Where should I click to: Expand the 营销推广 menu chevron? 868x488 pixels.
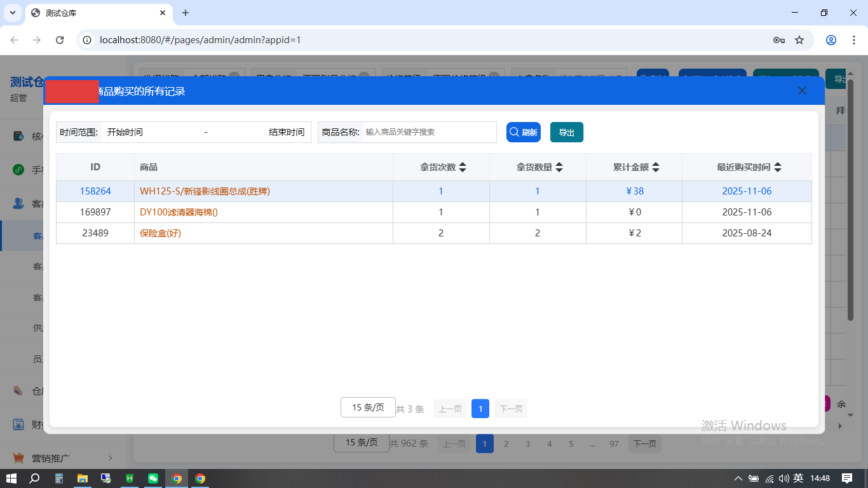109,457
